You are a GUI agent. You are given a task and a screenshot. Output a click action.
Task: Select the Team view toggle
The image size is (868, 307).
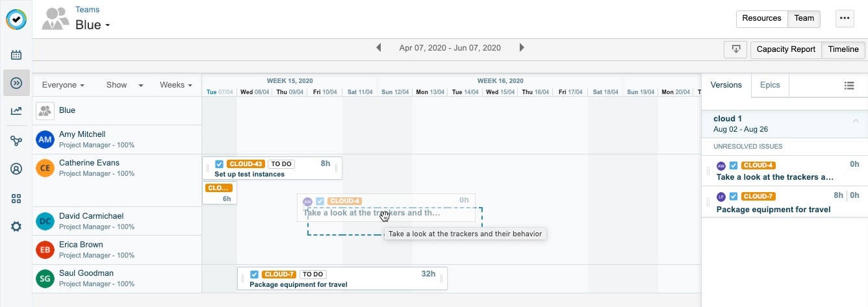pyautogui.click(x=804, y=18)
